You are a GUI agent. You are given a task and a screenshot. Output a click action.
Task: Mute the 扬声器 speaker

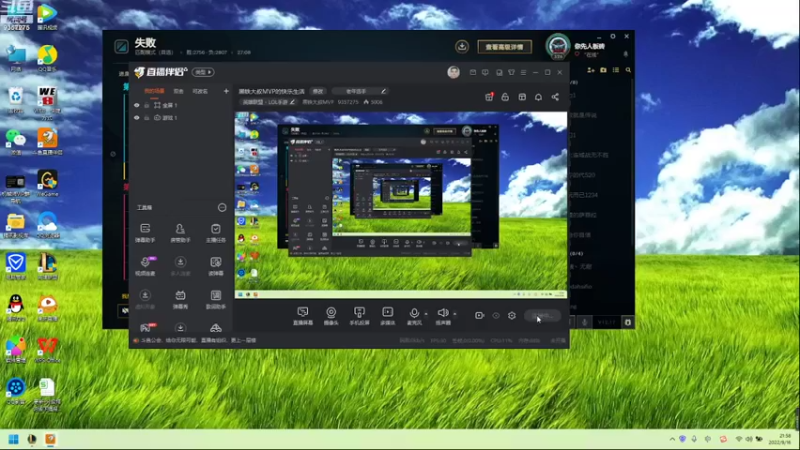pos(443,316)
